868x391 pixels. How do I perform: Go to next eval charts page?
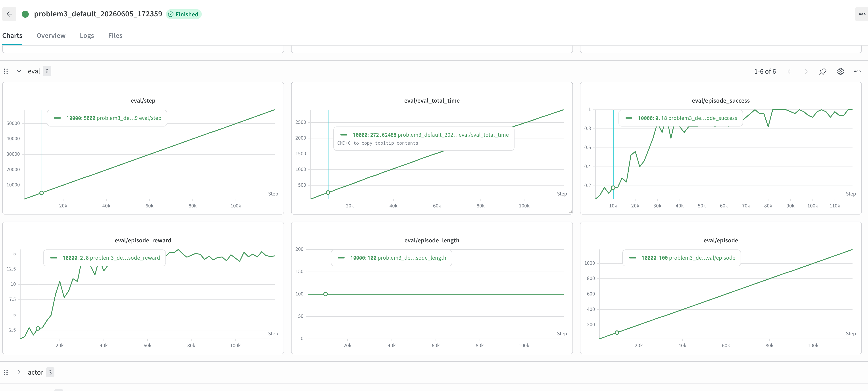(806, 71)
